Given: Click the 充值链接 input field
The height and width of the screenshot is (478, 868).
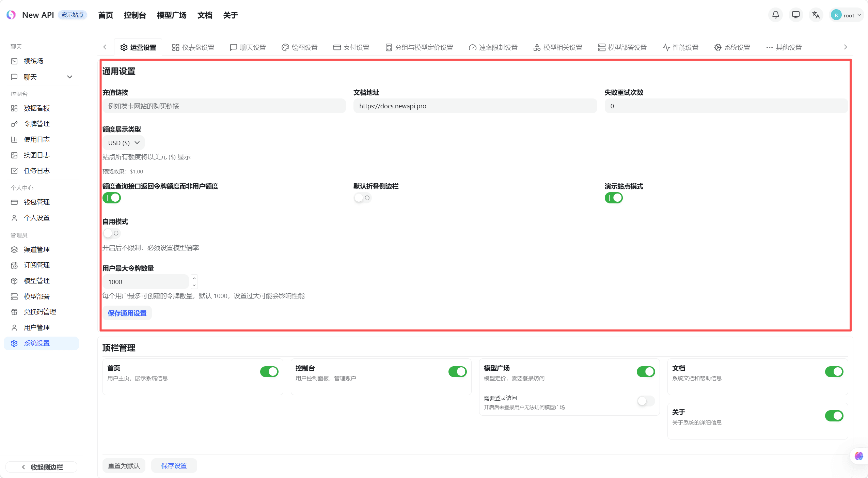Looking at the screenshot, I should tap(223, 106).
